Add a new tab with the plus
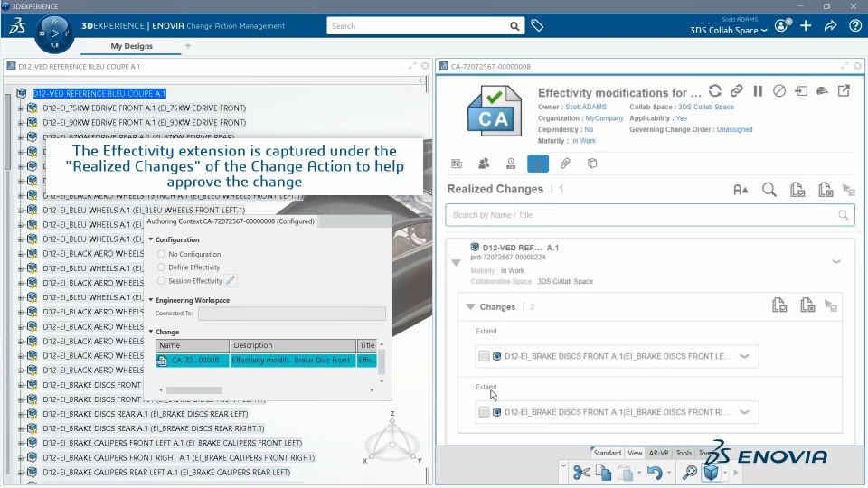Viewport: 868px width, 488px height. click(x=188, y=46)
